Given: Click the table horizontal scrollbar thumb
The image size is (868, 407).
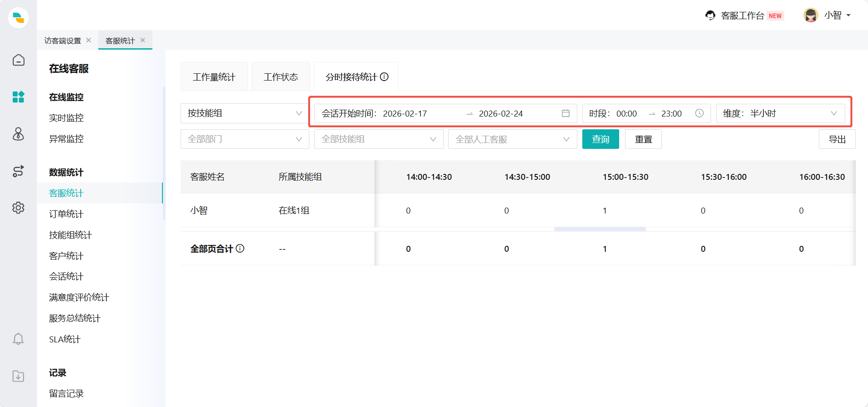Looking at the screenshot, I should point(600,229).
